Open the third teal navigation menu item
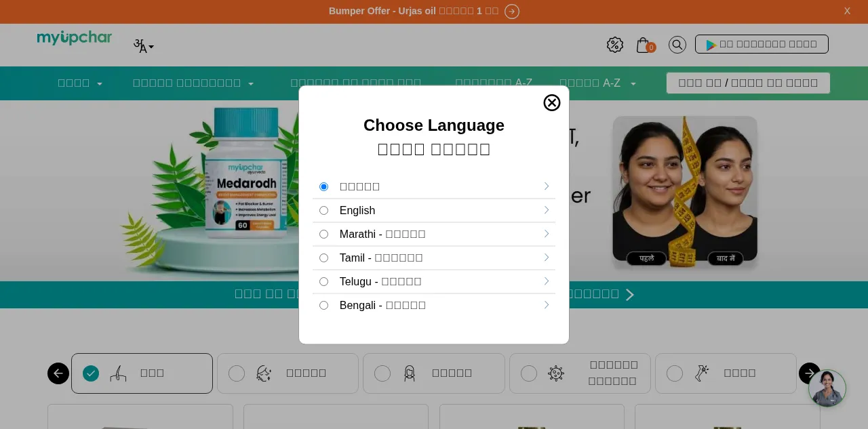This screenshot has height=429, width=868. pyautogui.click(x=355, y=83)
